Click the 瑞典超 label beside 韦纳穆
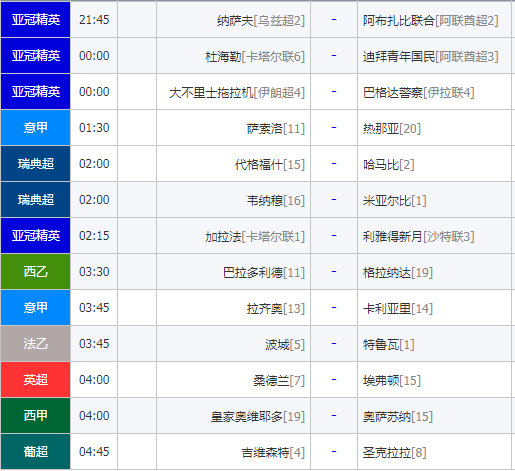 point(36,200)
